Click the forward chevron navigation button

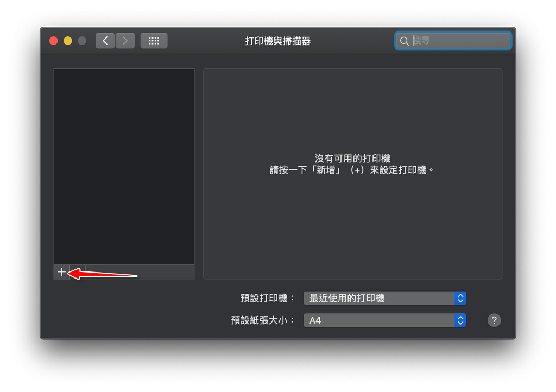coord(125,41)
